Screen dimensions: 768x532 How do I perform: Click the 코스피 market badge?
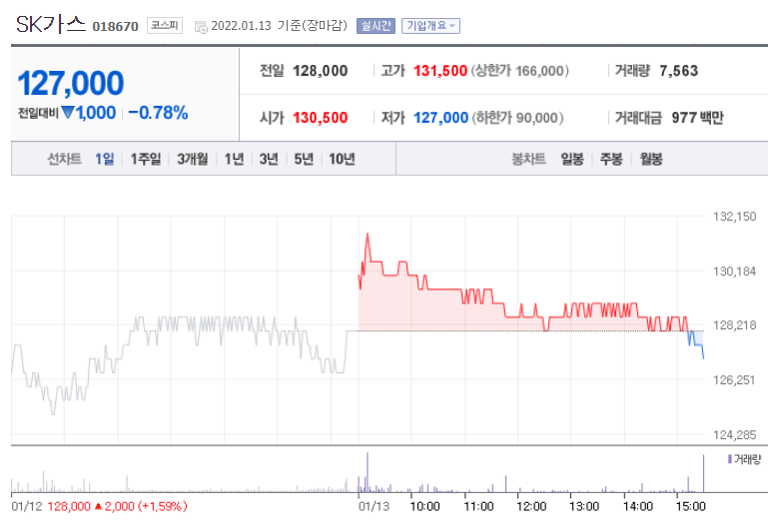[165, 25]
